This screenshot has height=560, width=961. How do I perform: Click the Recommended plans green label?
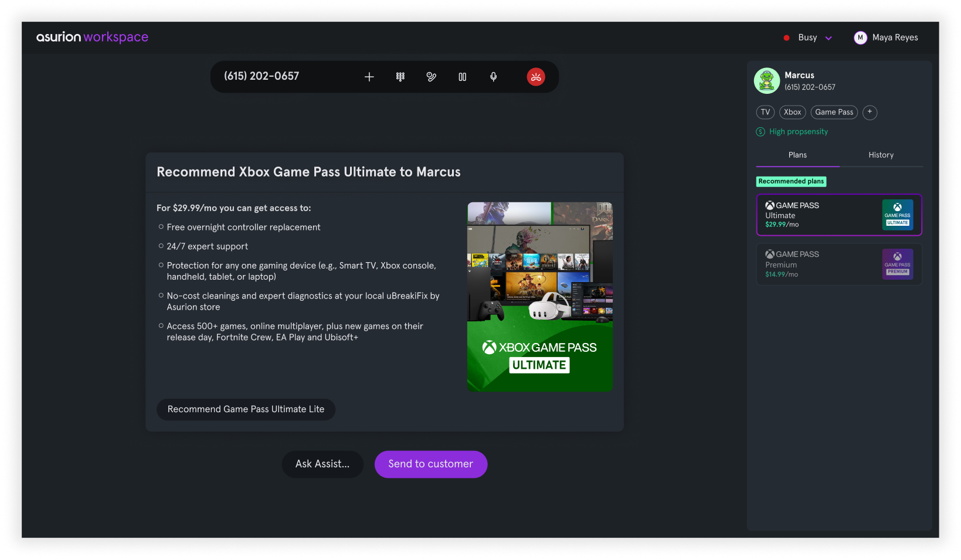coord(791,181)
